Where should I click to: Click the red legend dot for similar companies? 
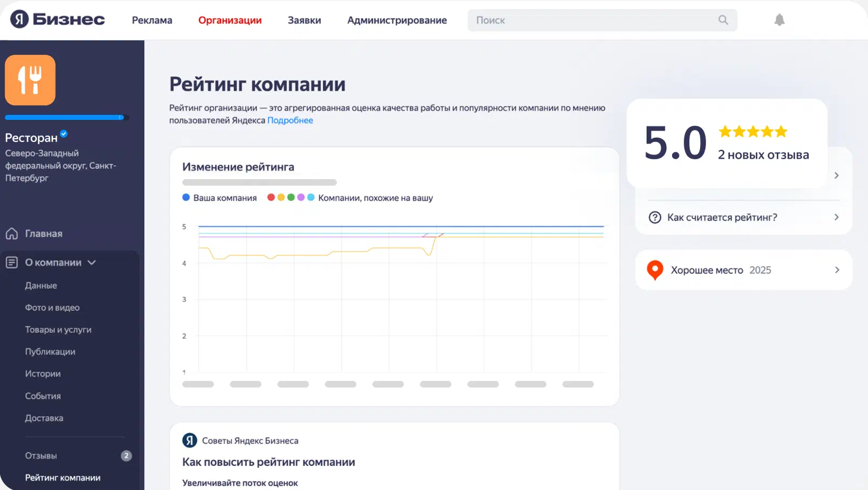pos(271,198)
